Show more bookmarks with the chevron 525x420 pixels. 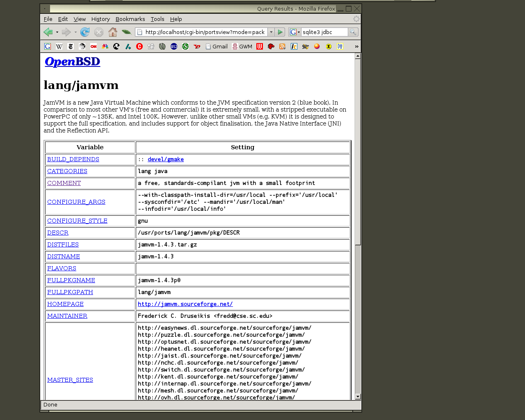click(x=356, y=46)
